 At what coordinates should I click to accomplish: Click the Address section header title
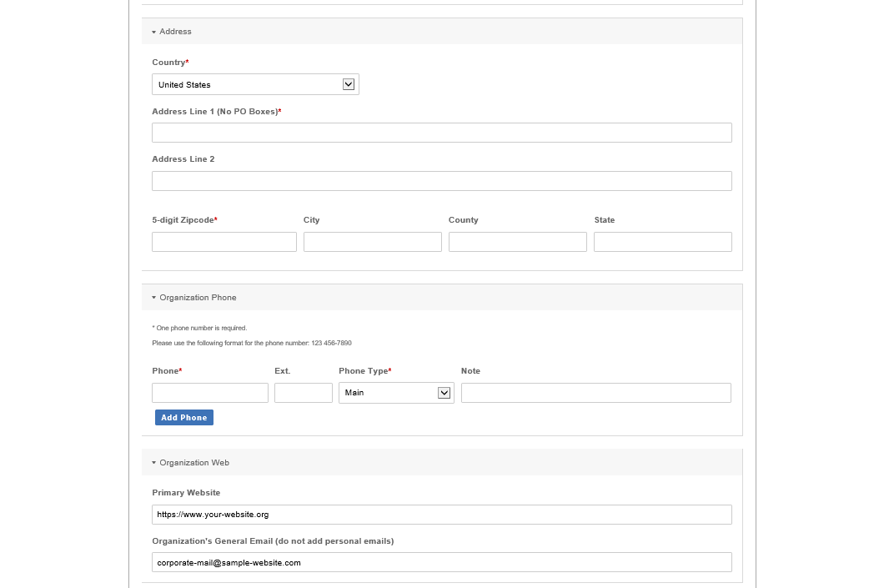[175, 32]
